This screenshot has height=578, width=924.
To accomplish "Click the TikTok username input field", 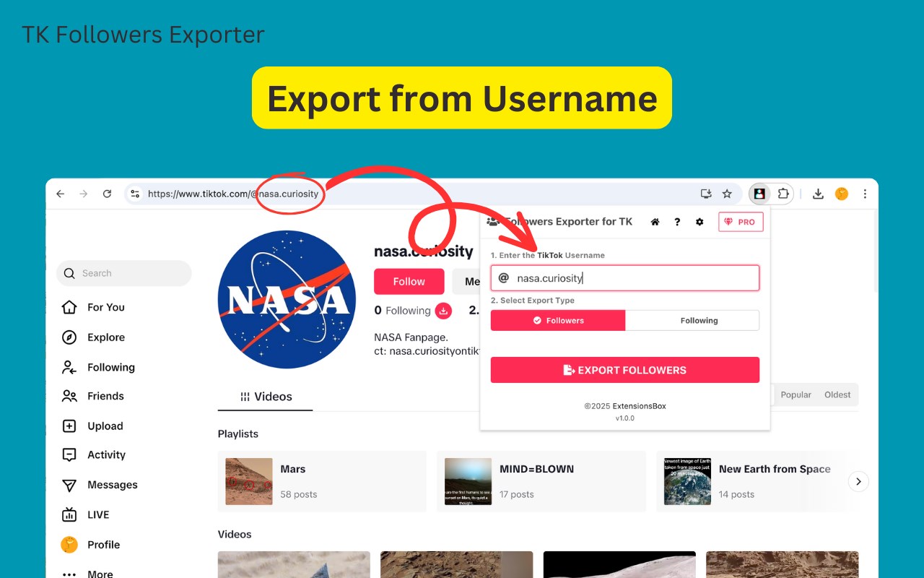I will coord(625,278).
